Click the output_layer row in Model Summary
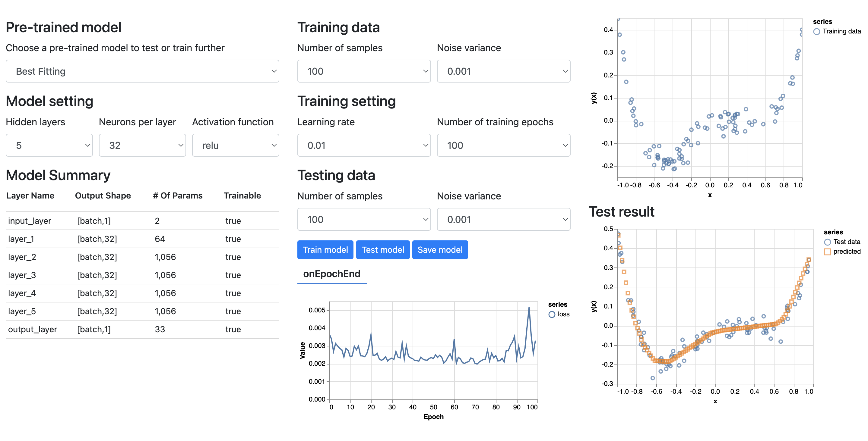The image size is (868, 441). coord(142,330)
